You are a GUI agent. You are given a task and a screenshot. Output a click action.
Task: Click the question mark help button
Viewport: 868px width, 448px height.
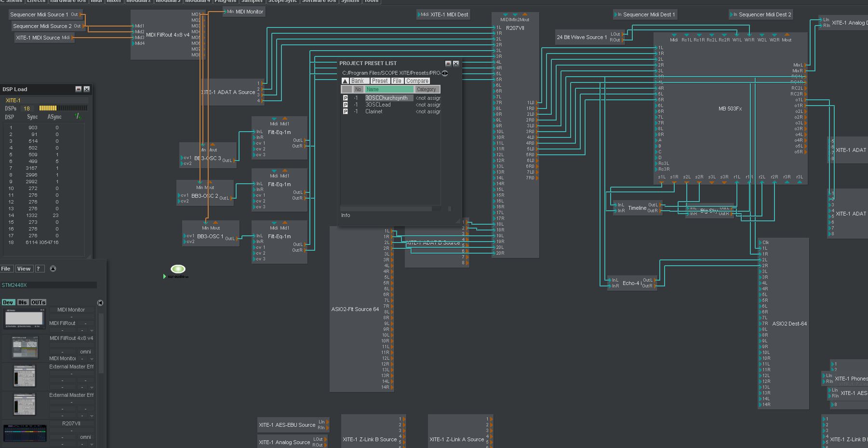tap(39, 269)
